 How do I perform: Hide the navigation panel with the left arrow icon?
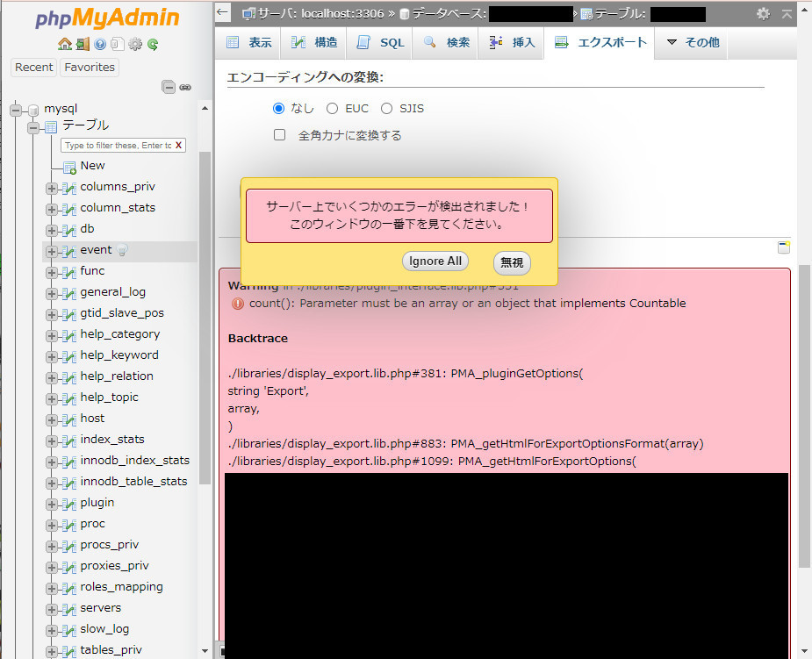pyautogui.click(x=222, y=12)
